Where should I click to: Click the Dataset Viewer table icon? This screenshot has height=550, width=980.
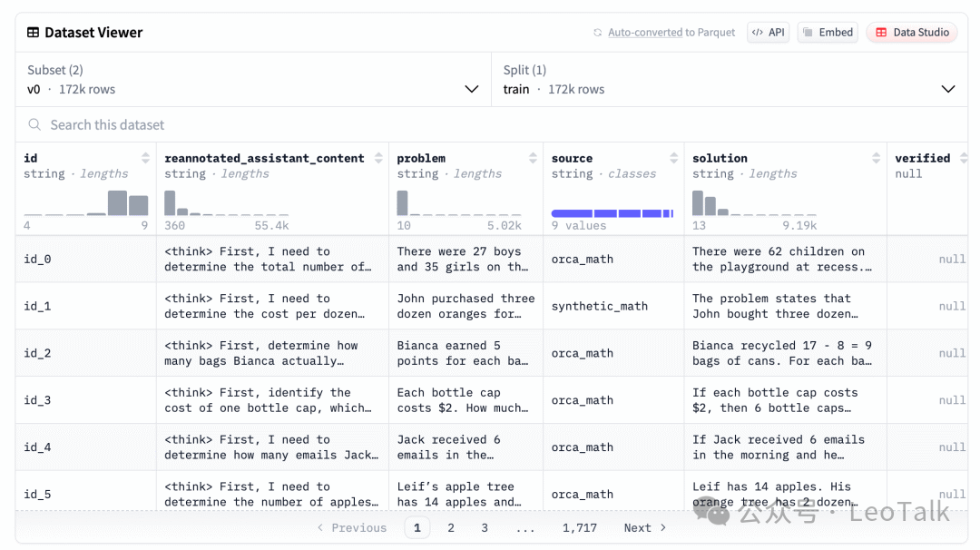click(33, 33)
